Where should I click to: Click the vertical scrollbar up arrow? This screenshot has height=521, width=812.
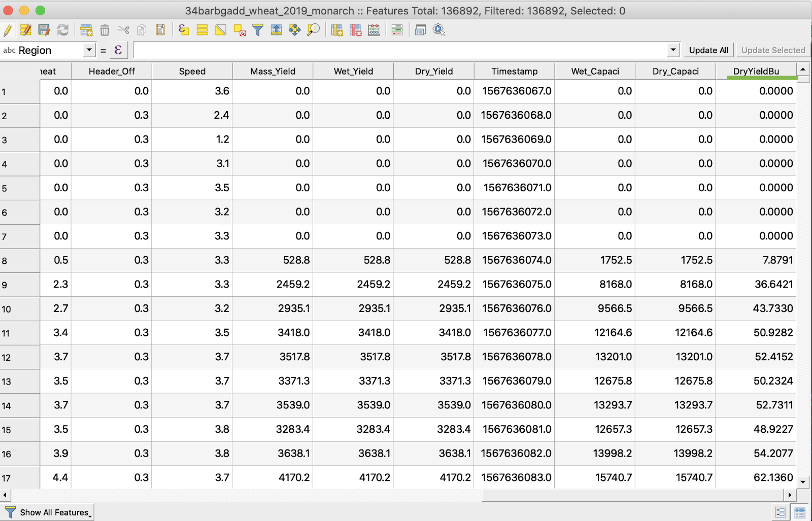pos(803,69)
